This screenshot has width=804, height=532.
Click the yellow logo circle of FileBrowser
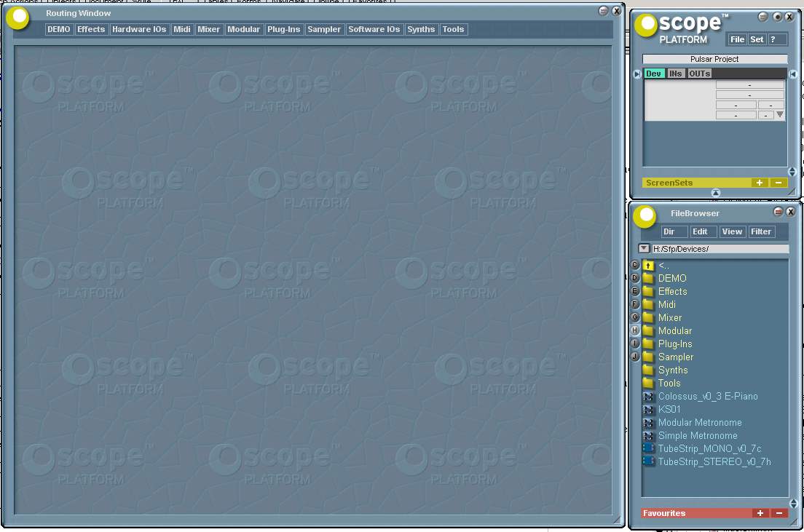645,215
